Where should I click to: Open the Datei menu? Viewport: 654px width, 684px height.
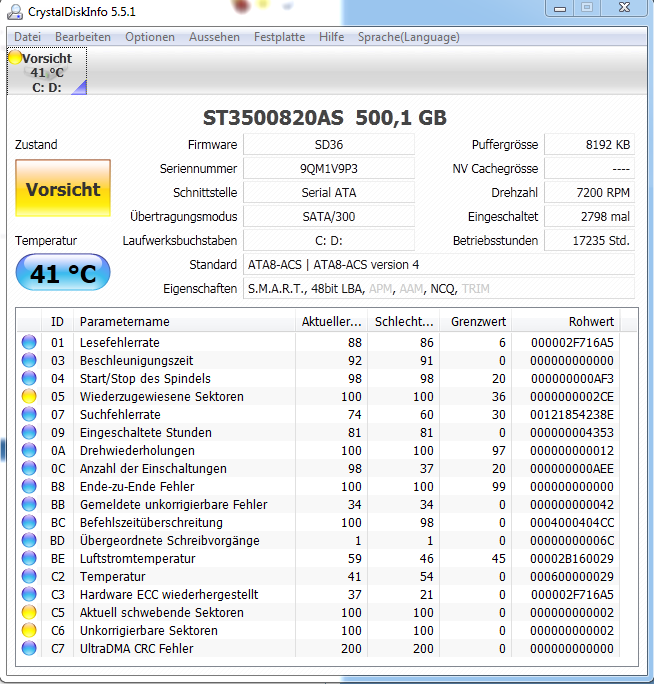tap(27, 37)
